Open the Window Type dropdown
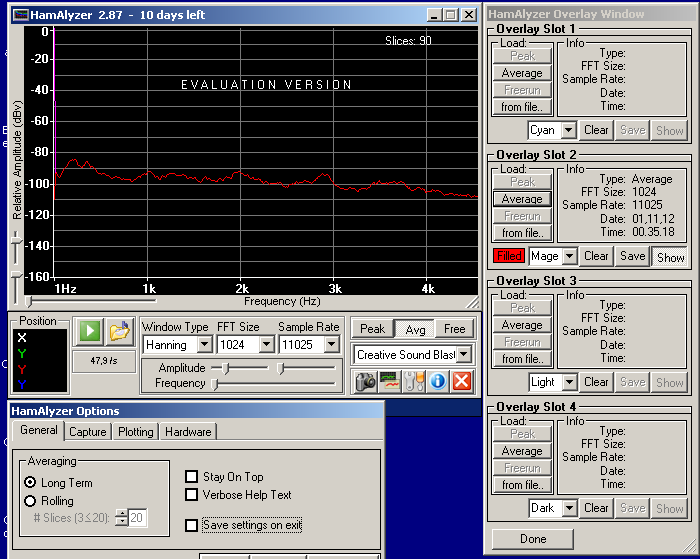This screenshot has height=559, width=700. coord(204,345)
